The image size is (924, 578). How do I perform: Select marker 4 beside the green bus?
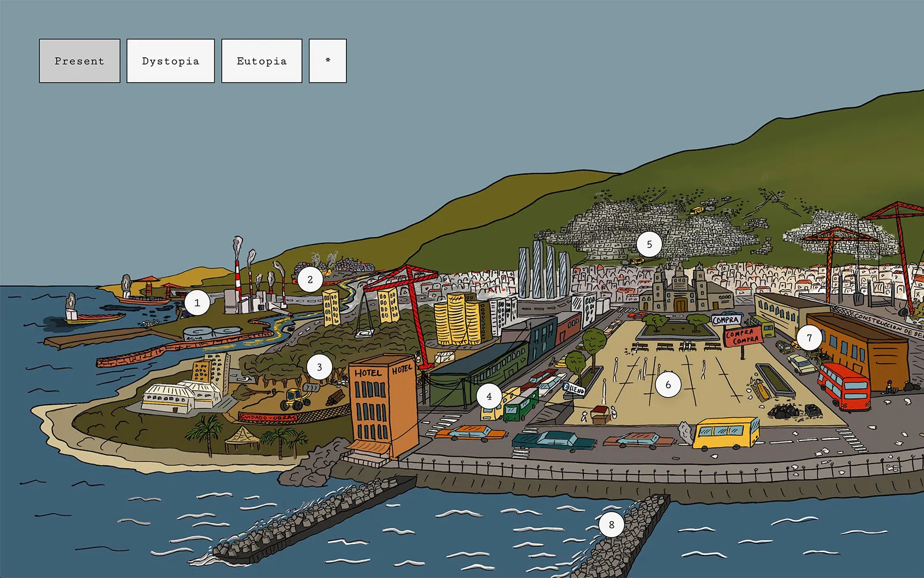click(x=489, y=397)
